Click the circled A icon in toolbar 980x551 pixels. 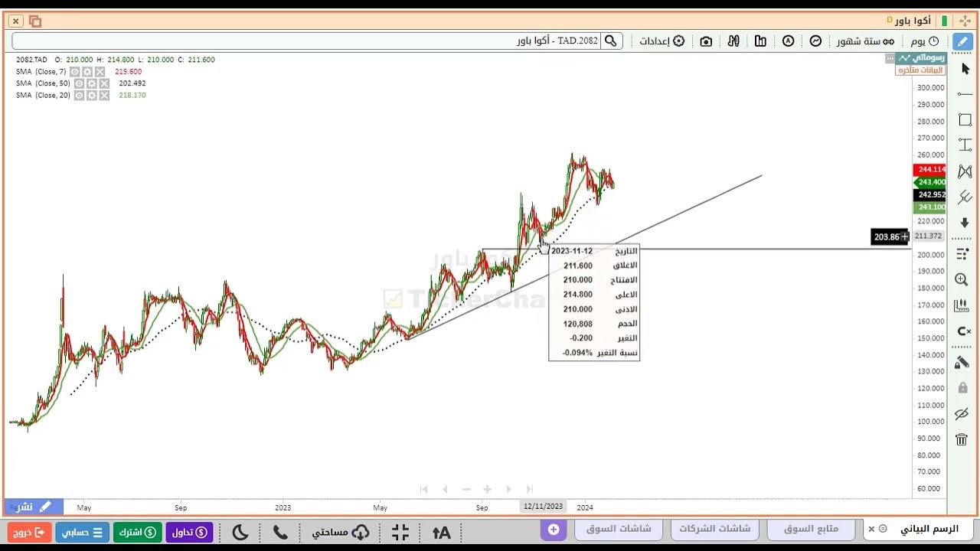coord(788,41)
